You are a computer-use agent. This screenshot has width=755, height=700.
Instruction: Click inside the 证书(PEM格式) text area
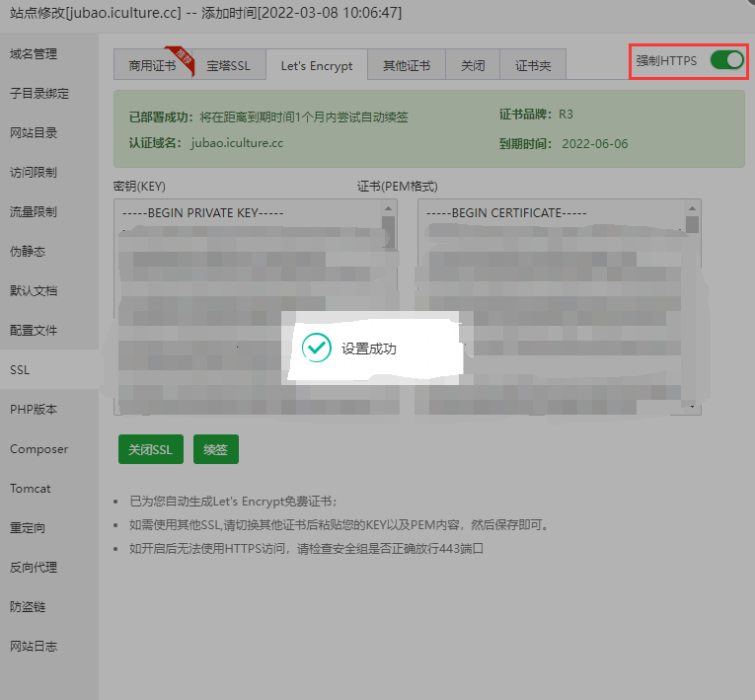(559, 307)
